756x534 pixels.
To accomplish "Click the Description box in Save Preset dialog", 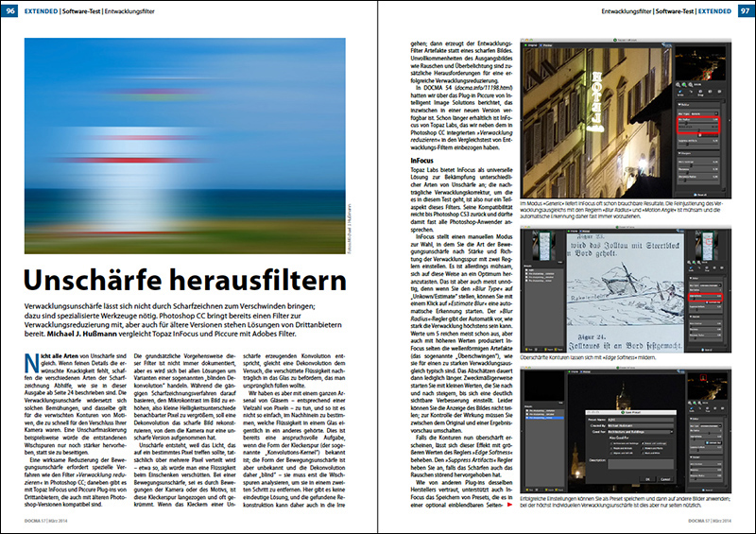I will [x=641, y=464].
